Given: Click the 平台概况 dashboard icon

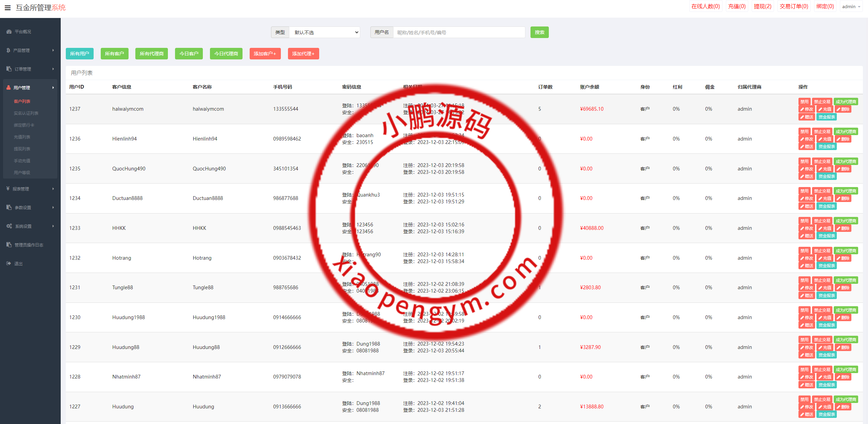Looking at the screenshot, I should [9, 32].
